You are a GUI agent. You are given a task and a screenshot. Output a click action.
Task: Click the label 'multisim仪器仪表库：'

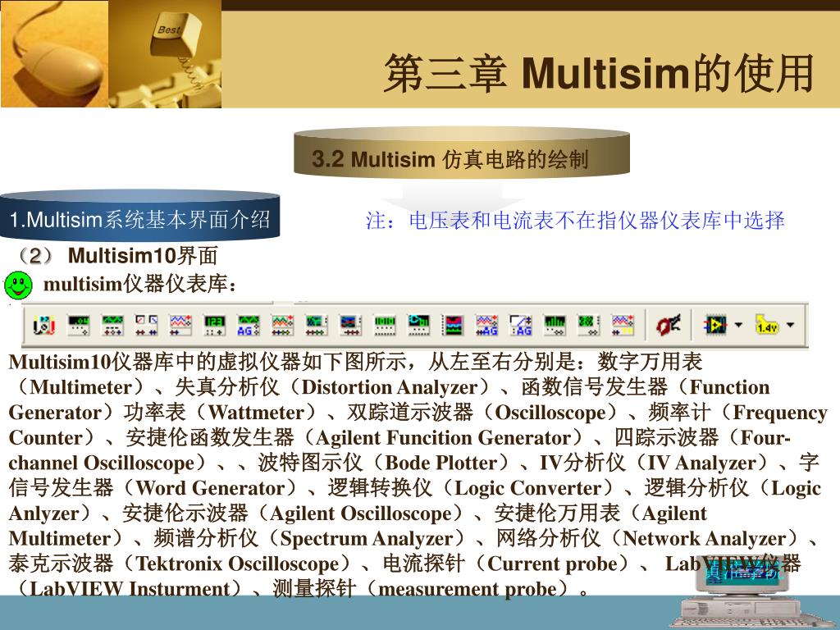139,284
